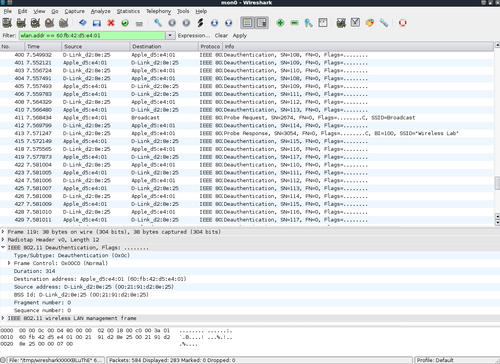Apply the display filter
Screen dimensions: 500x364
(x=240, y=35)
